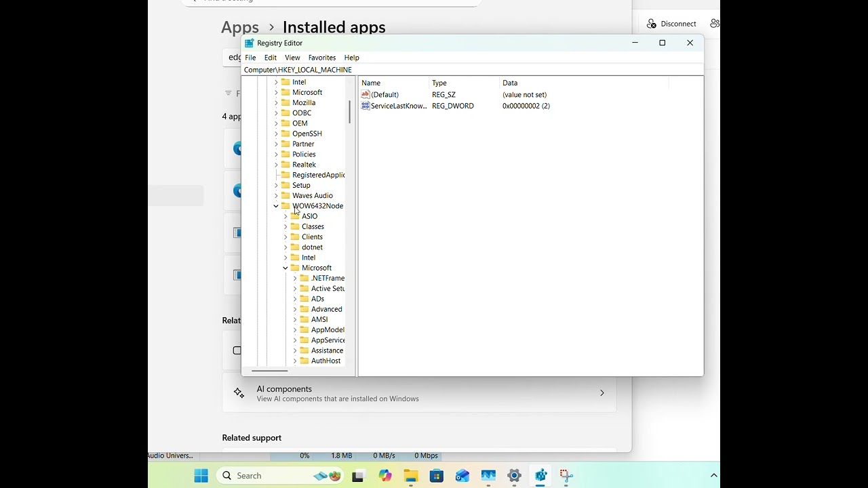Screen dimensions: 868x488
Task: Expand the AMSI registry key
Action: [295, 320]
